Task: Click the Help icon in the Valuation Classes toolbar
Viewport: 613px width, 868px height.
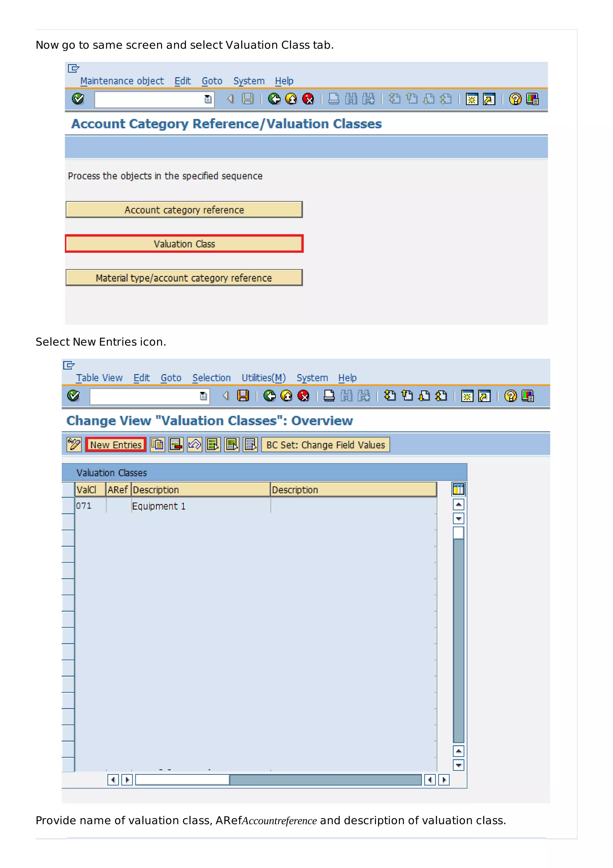Action: coord(511,396)
